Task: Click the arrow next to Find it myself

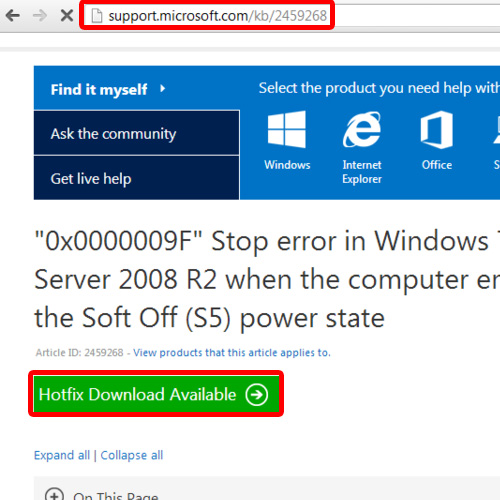Action: pyautogui.click(x=163, y=89)
